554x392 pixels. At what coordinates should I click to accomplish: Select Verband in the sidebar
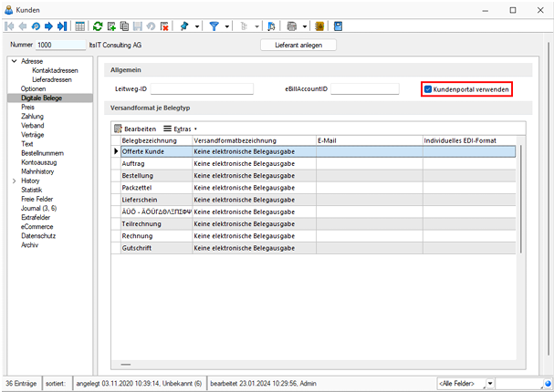[x=33, y=125]
